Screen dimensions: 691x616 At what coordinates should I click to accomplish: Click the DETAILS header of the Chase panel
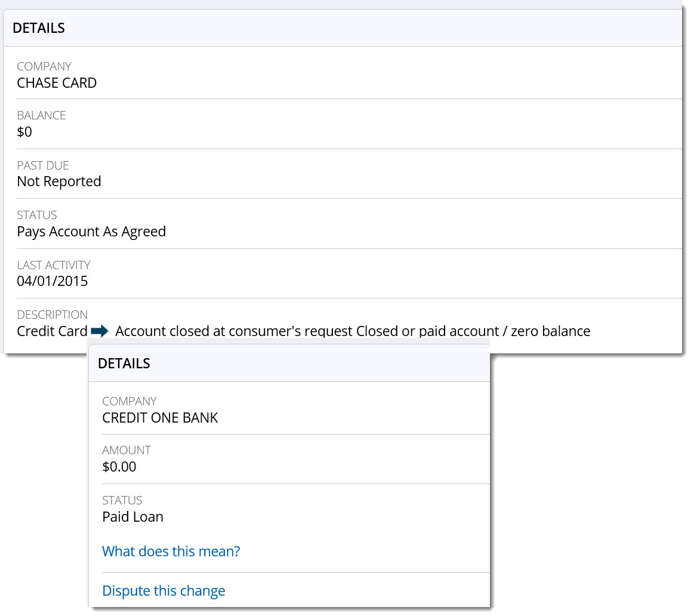point(39,28)
